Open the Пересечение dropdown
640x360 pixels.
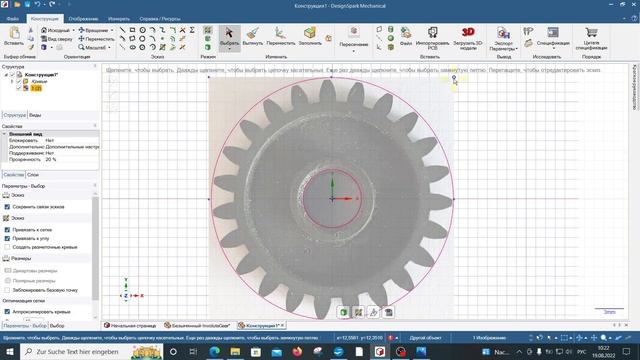(353, 51)
